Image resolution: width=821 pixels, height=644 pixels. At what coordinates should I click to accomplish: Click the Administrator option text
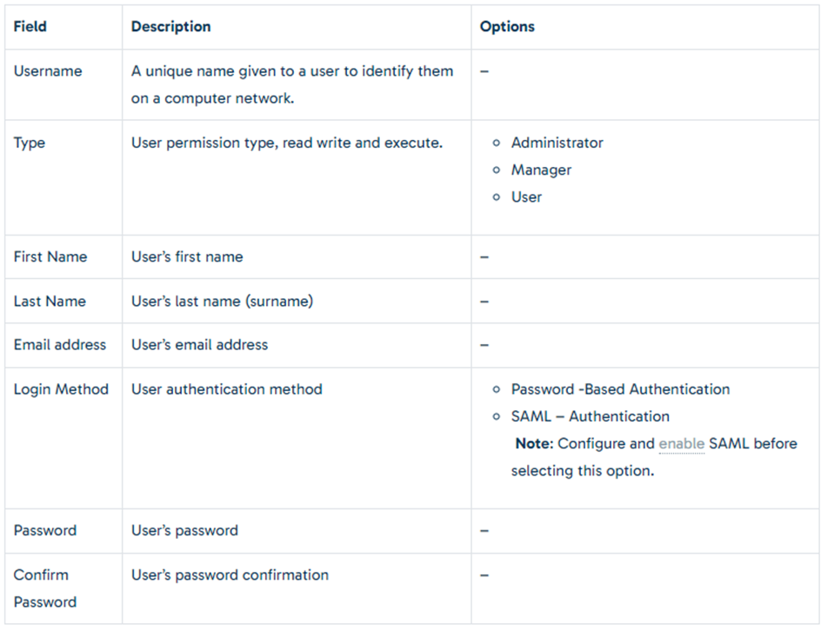(557, 143)
